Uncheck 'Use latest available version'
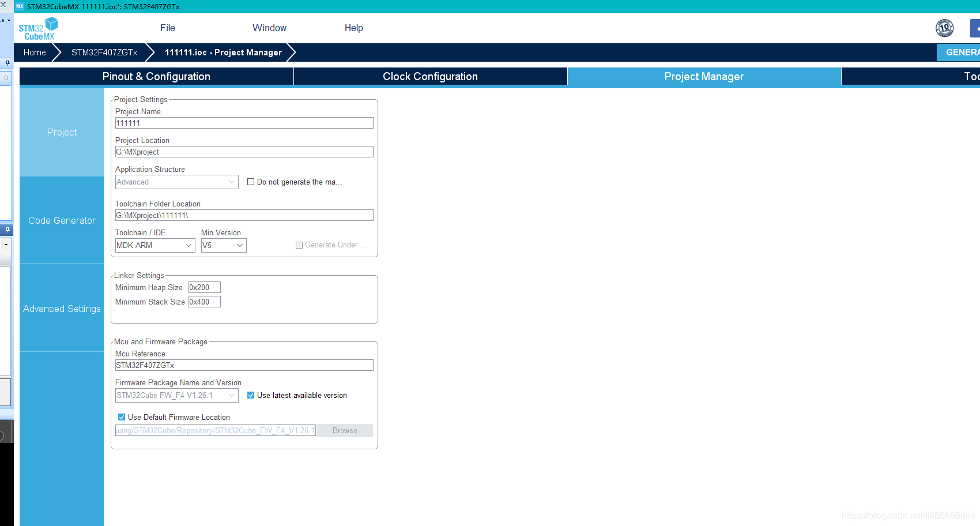 tap(251, 395)
